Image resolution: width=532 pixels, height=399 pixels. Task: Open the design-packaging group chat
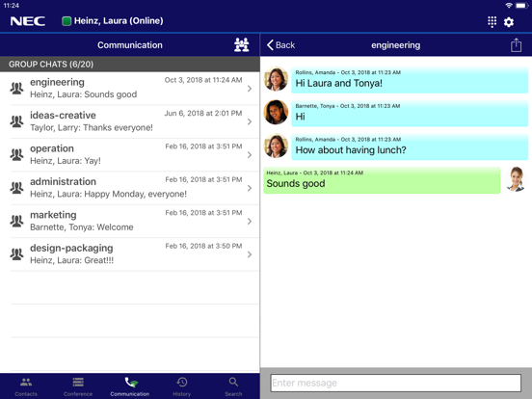(130, 254)
